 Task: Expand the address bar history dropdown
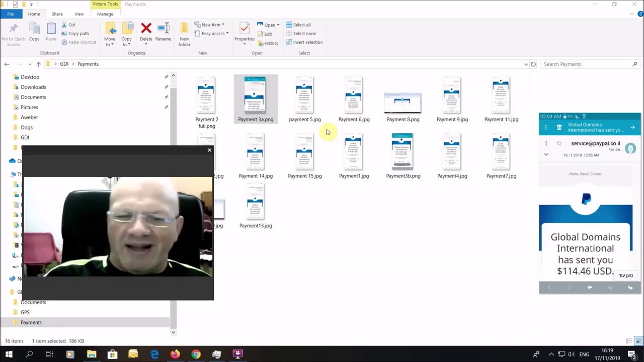[x=526, y=64]
